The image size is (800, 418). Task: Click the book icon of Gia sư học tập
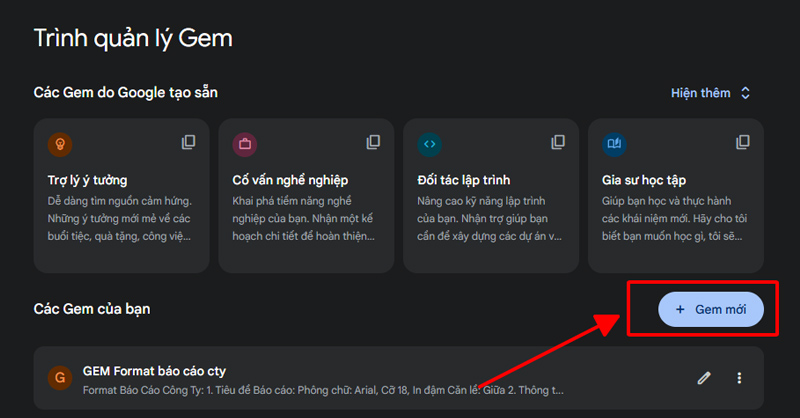(614, 144)
